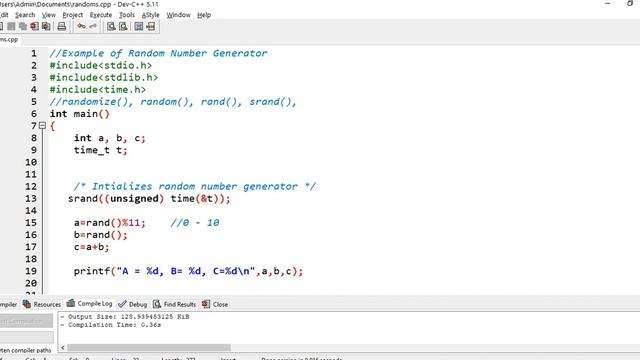Open the View menu

click(x=49, y=15)
